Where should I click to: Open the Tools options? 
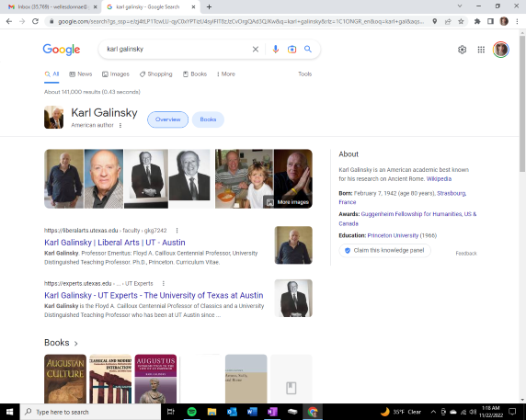(305, 74)
